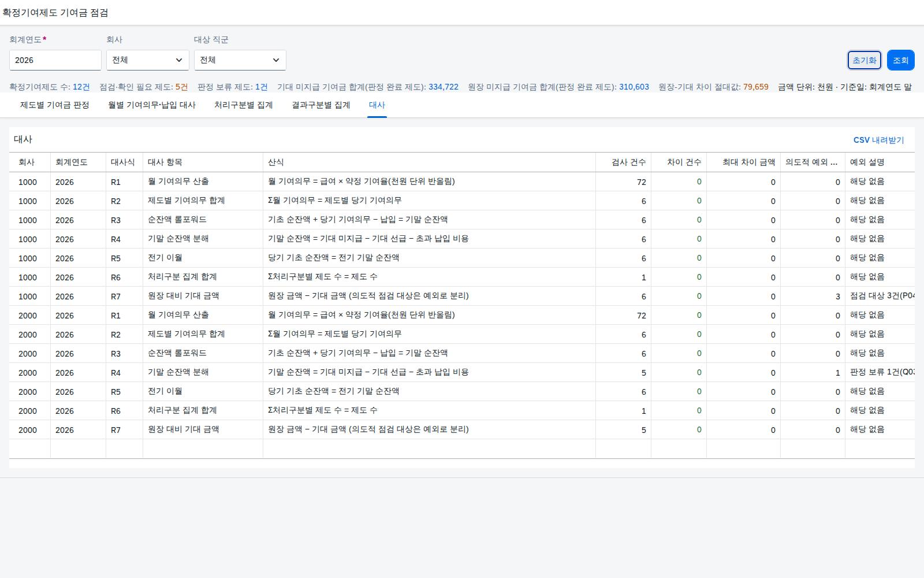Image resolution: width=924 pixels, height=578 pixels.
Task: Click 검사 건수 72 in company 1000 R1 row
Action: (641, 182)
